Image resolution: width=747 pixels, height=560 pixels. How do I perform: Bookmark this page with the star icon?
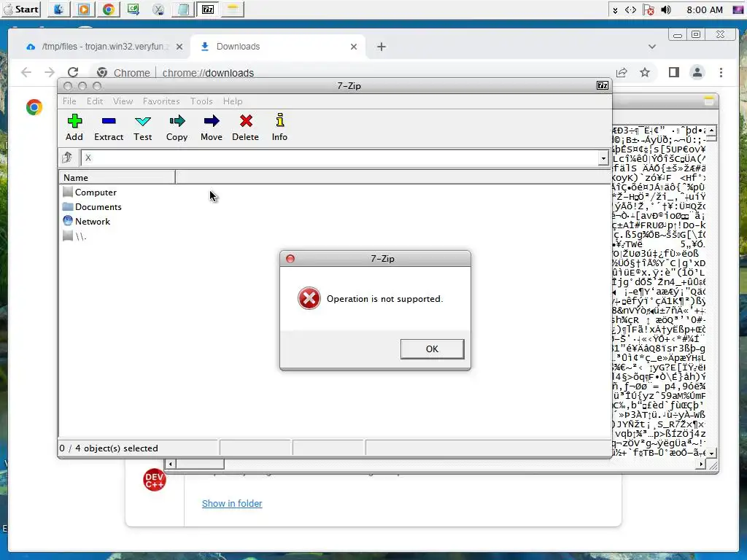645,72
